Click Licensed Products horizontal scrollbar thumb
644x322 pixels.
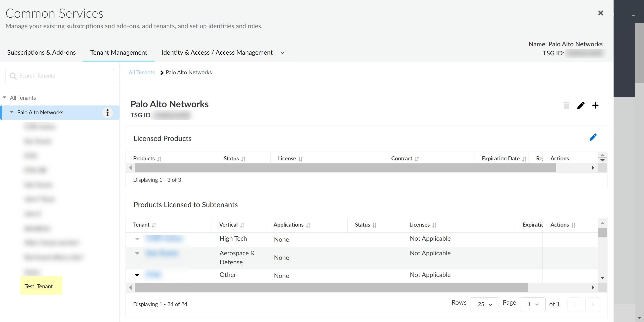345,168
